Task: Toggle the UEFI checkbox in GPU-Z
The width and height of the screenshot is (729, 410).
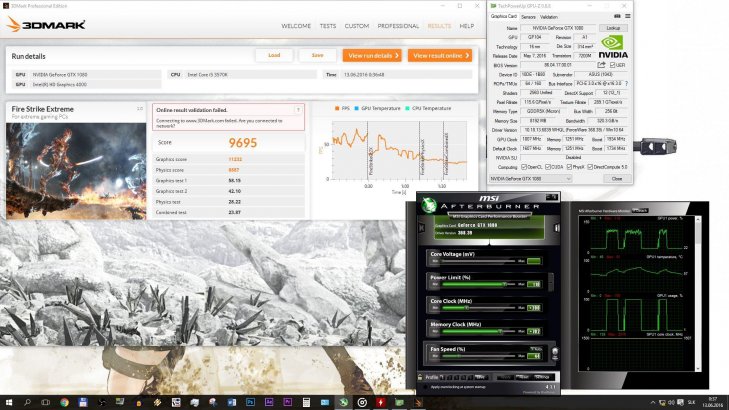Action: coord(611,65)
